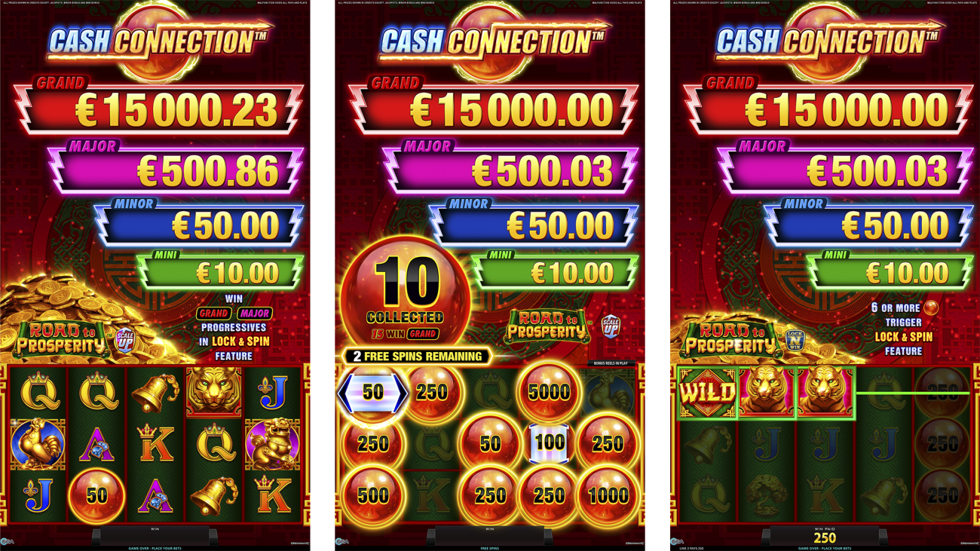Viewport: 980px width, 551px height.
Task: Tap the blue hexagon 50 symbol
Action: [372, 392]
